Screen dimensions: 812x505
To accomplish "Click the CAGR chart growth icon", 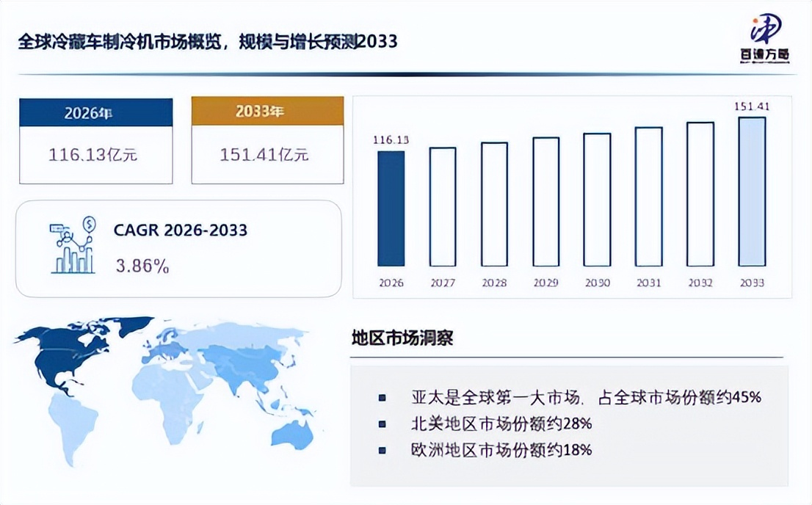I will (73, 245).
